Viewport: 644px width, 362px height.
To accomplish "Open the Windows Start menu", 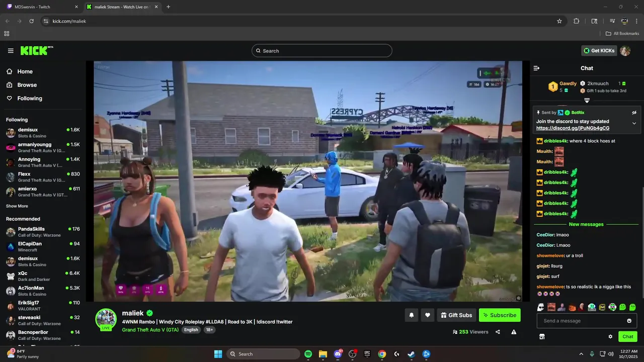I will click(218, 354).
